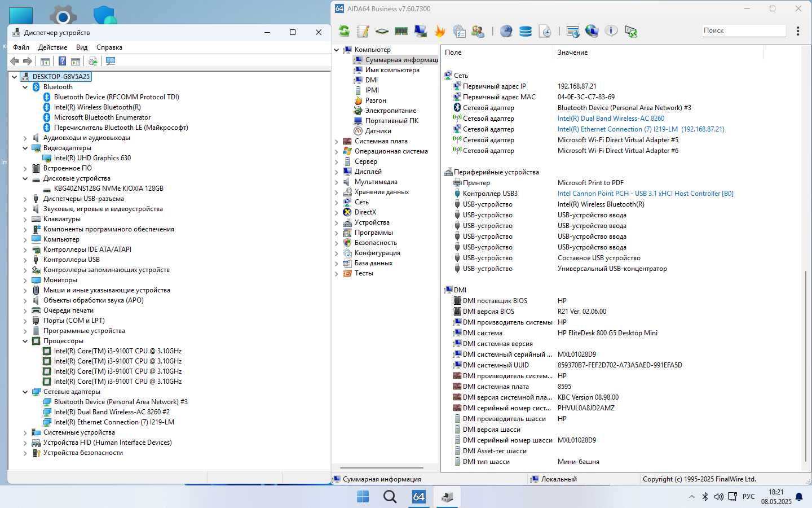Select Intel(R) Wireless Bluetooth(R) in Device Manager

98,107
